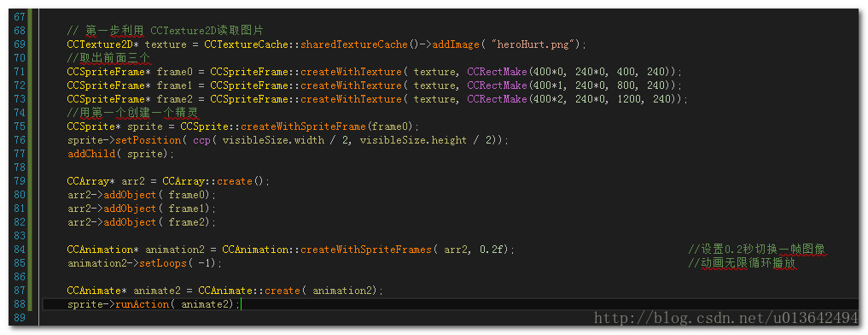Click the runAction method name
Image resolution: width=868 pixels, height=335 pixels.
(x=142, y=304)
